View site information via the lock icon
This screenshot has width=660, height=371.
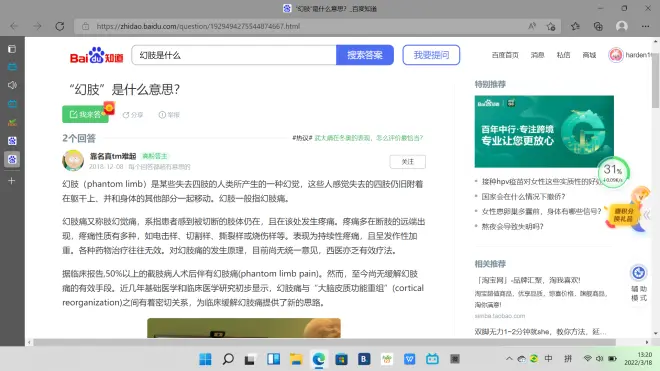click(85, 26)
